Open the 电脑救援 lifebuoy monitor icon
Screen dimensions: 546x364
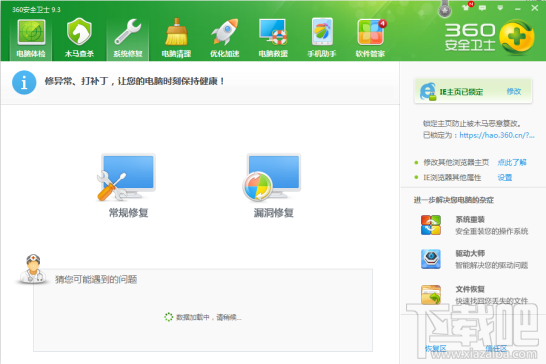(273, 32)
